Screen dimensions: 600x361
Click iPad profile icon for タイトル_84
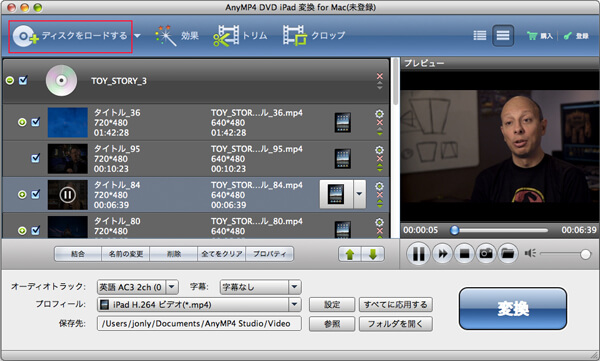click(336, 194)
